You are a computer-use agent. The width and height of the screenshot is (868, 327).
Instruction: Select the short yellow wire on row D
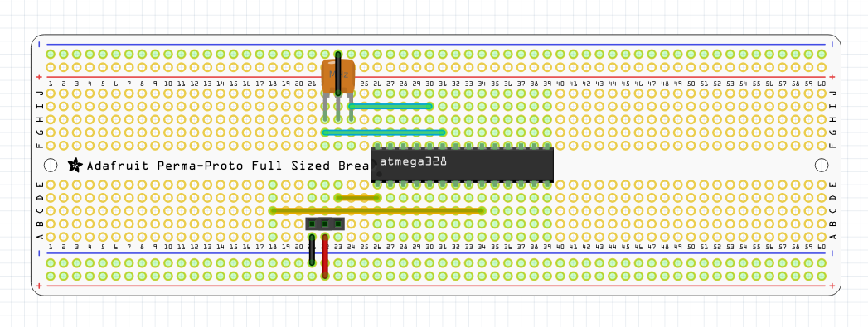(x=357, y=197)
